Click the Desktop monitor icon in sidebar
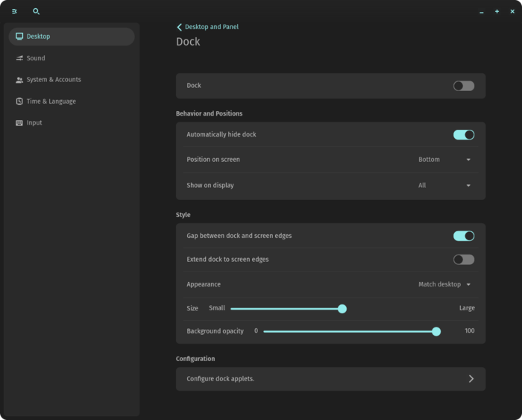Viewport: 522px width, 420px height. tap(19, 37)
